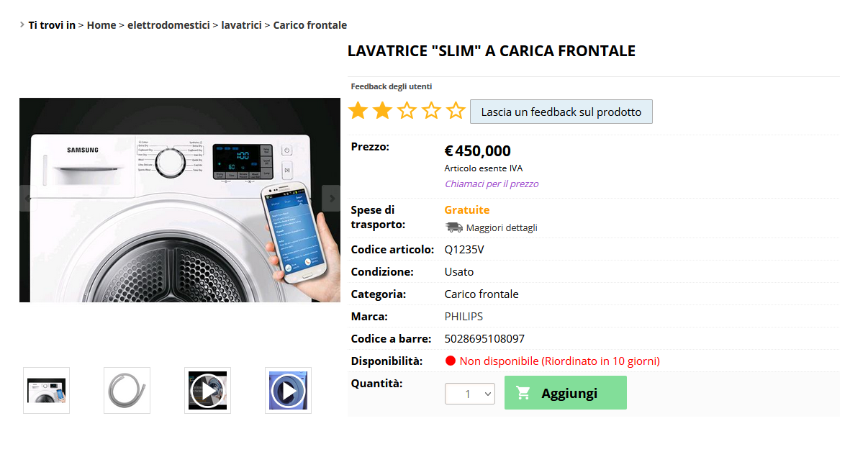The image size is (868, 470).
Task: Advance gallery with right arrow
Action: (x=331, y=198)
